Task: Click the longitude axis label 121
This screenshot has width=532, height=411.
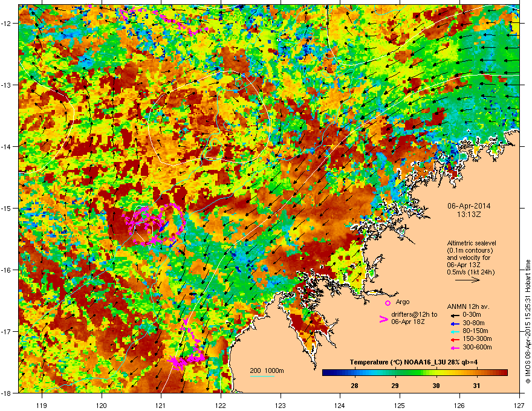Action: 161,405
